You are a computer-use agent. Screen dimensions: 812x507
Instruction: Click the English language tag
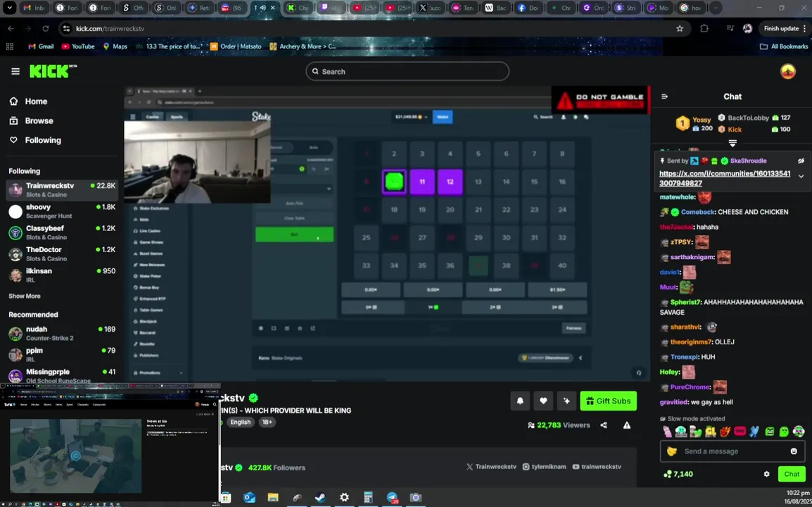(240, 422)
